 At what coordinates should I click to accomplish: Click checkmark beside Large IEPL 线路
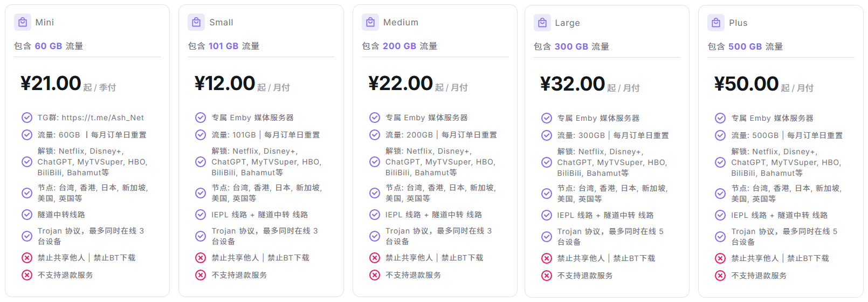(547, 215)
